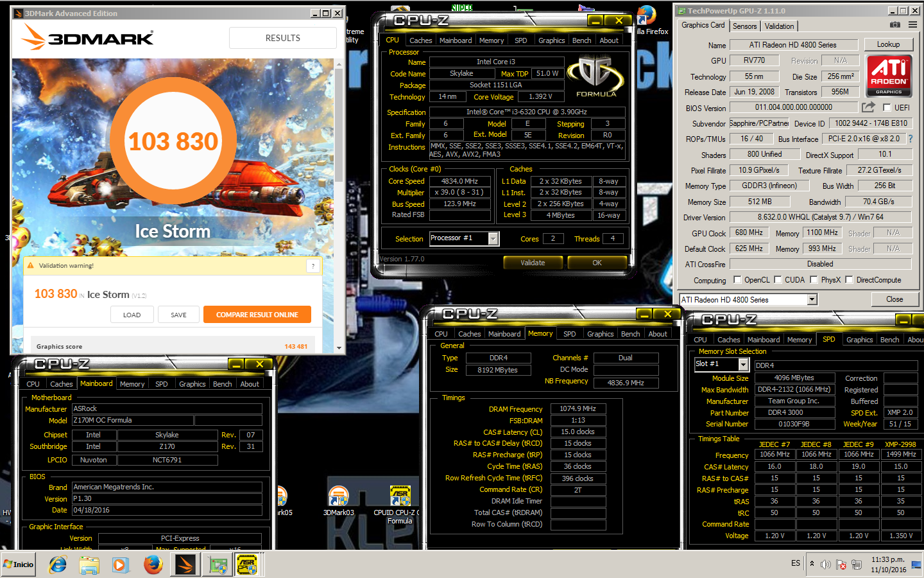Screen dimensions: 924x578
Task: Switch to CPU-Z via its taskbar icon
Action: (247, 565)
